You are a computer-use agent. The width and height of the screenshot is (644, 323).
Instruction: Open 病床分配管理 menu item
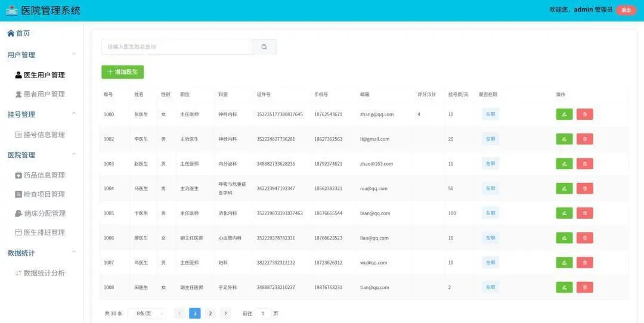[x=41, y=213]
